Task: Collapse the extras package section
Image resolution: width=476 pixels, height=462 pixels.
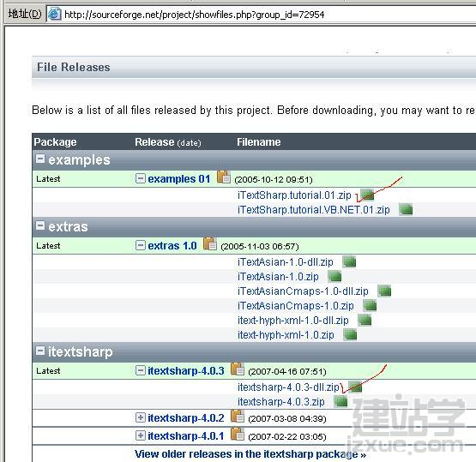Action: (x=40, y=225)
